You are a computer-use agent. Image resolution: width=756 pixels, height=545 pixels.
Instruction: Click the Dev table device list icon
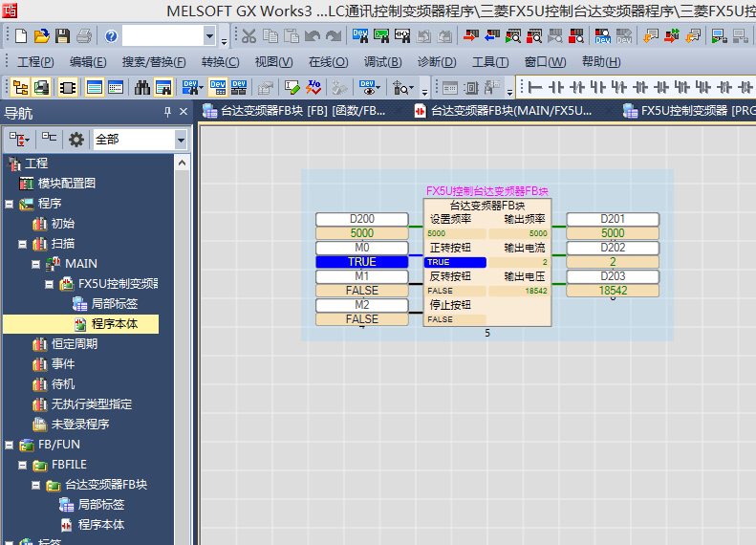(218, 87)
